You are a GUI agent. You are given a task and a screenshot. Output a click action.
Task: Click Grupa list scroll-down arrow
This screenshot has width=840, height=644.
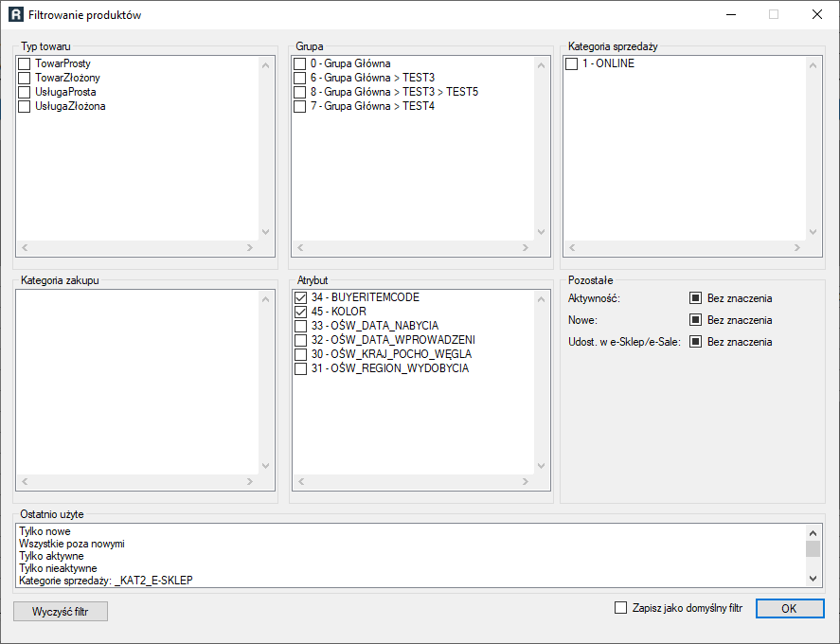coord(541,232)
